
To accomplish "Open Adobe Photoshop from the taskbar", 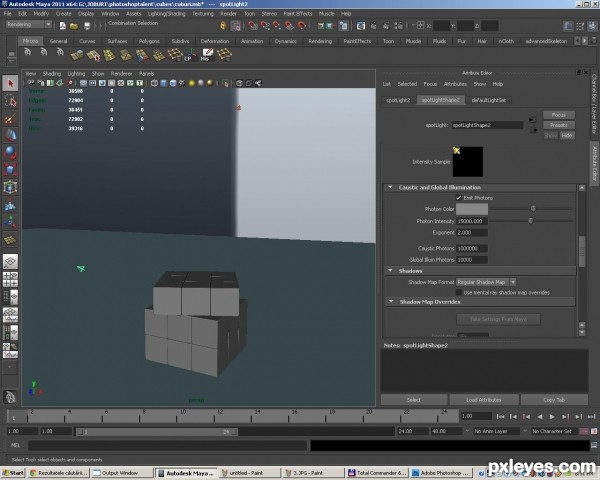I will tap(440, 473).
